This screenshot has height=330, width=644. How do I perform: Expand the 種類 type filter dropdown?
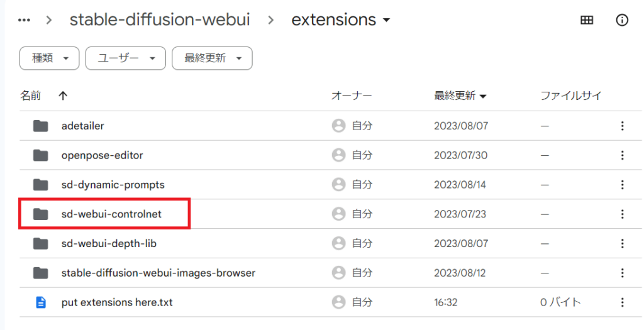click(x=50, y=58)
